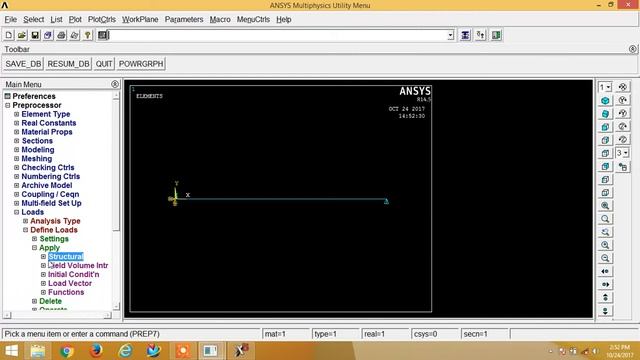Click the Raise Hidden icon

pyautogui.click(x=465, y=35)
